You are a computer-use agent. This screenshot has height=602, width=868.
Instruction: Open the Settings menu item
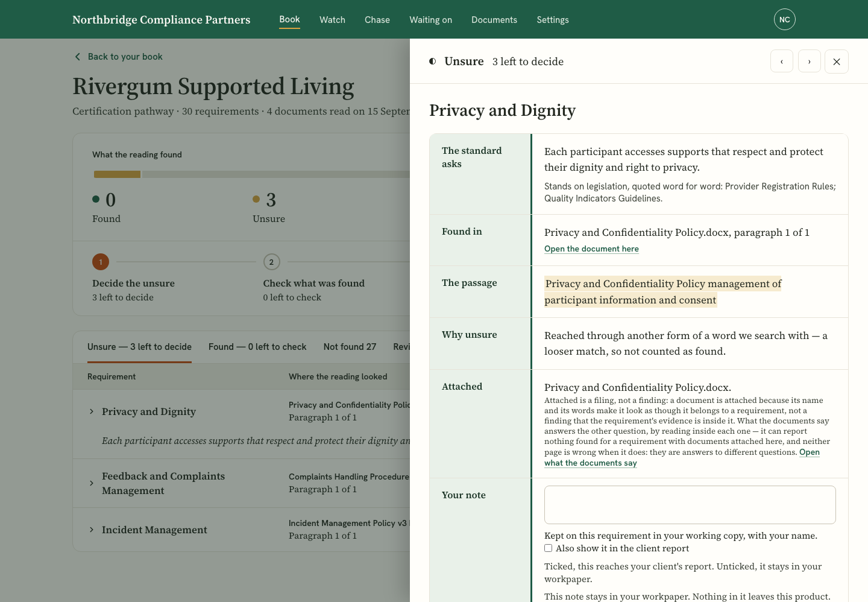point(553,20)
